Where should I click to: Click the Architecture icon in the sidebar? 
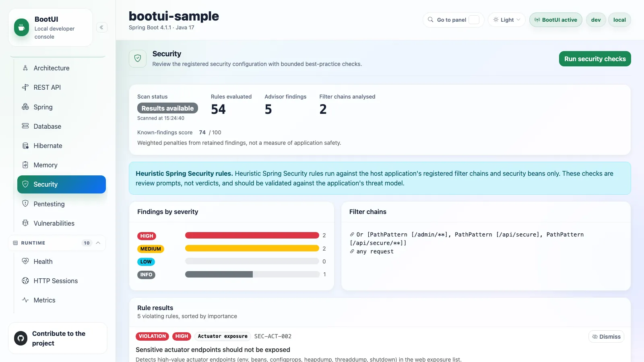click(x=25, y=68)
